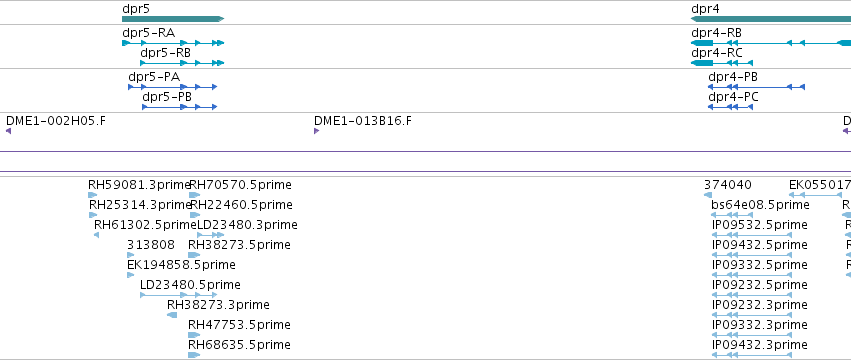Click the dpr5-PA protein feature

pos(173,87)
